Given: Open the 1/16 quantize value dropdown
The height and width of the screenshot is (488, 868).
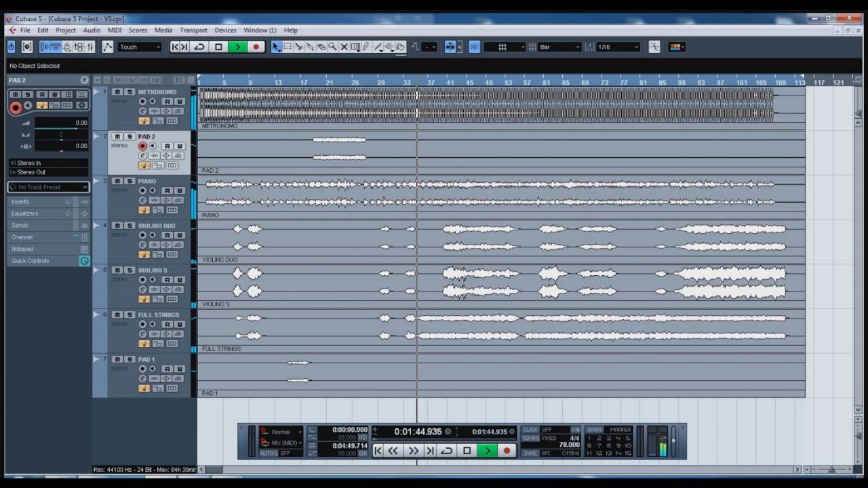Looking at the screenshot, I should [x=617, y=47].
